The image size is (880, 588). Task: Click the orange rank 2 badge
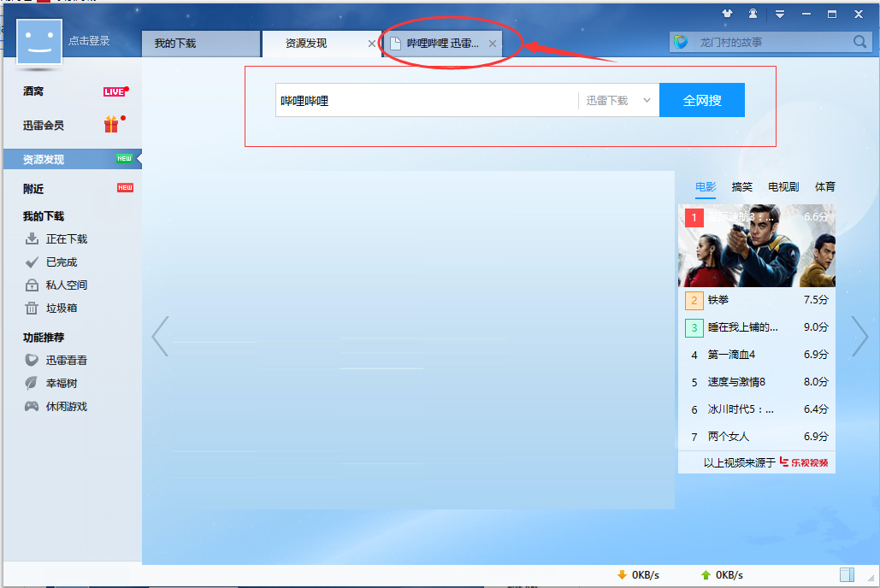[694, 300]
